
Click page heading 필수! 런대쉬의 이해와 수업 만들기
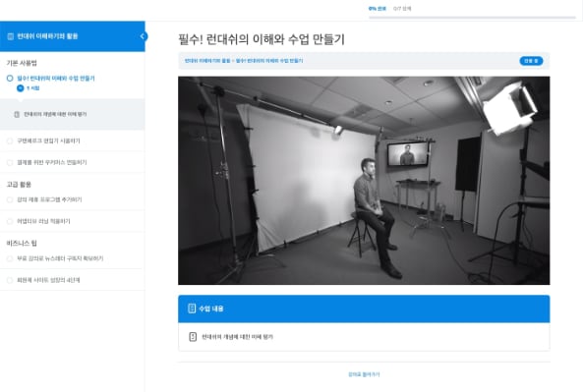pos(262,39)
